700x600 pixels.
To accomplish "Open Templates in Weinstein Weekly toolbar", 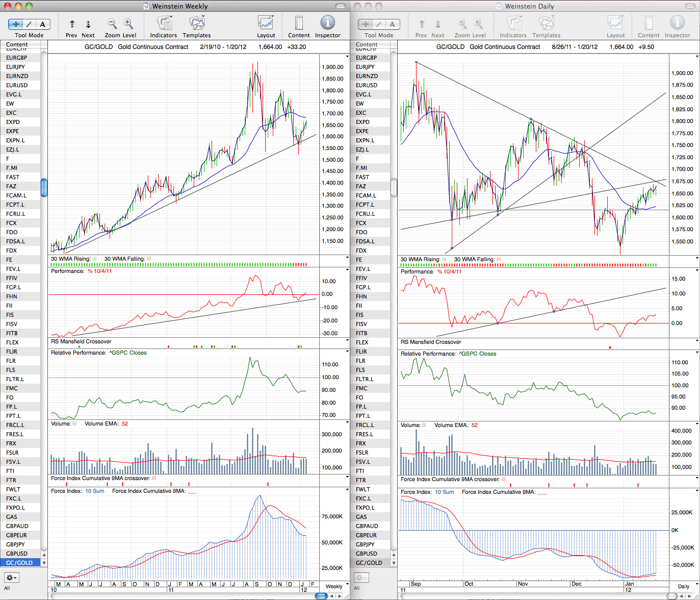I will point(196,23).
